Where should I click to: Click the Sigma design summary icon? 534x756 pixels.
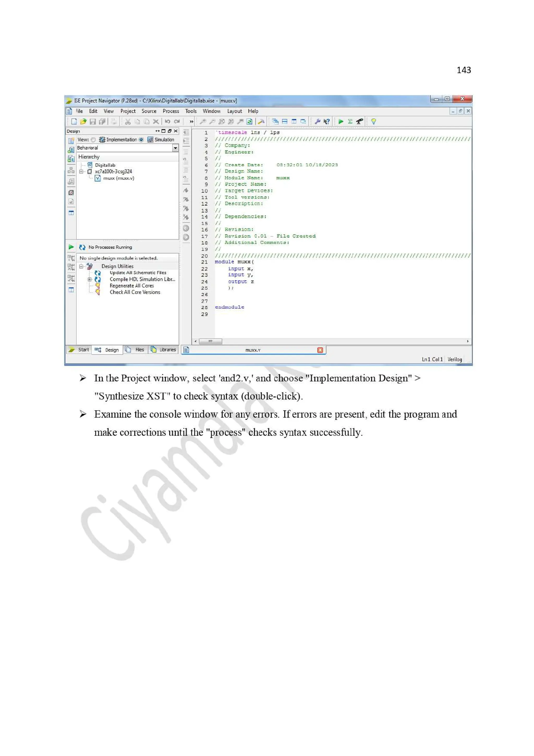[x=350, y=122]
